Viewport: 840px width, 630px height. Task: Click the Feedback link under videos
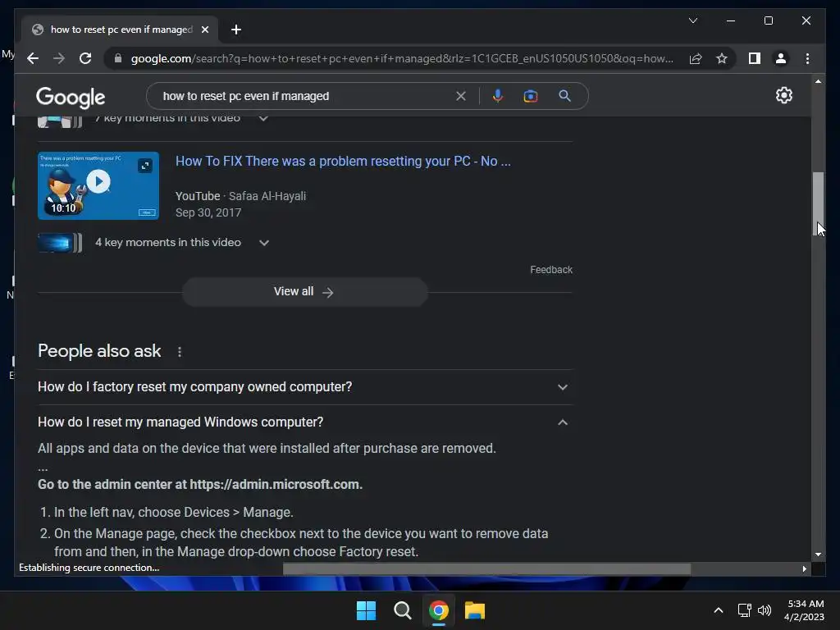click(551, 269)
